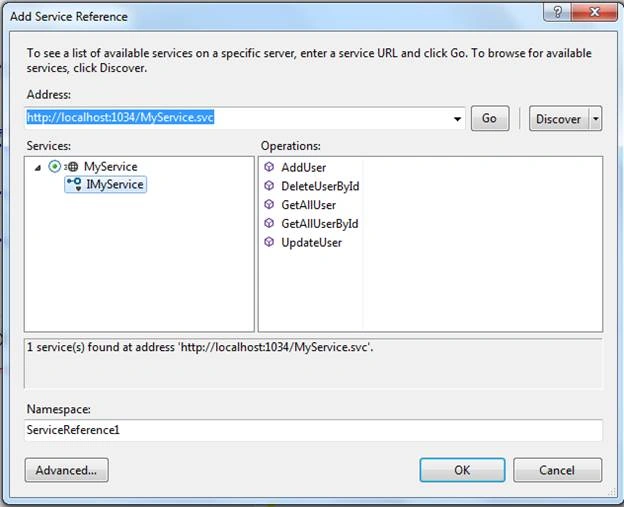The height and width of the screenshot is (507, 624).
Task: Select the DeleteUserById operation
Action: [320, 186]
